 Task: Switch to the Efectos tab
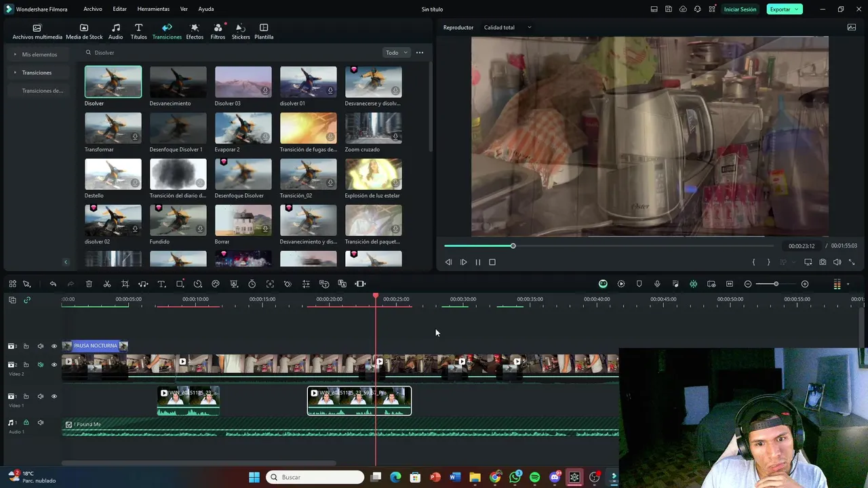click(x=195, y=32)
